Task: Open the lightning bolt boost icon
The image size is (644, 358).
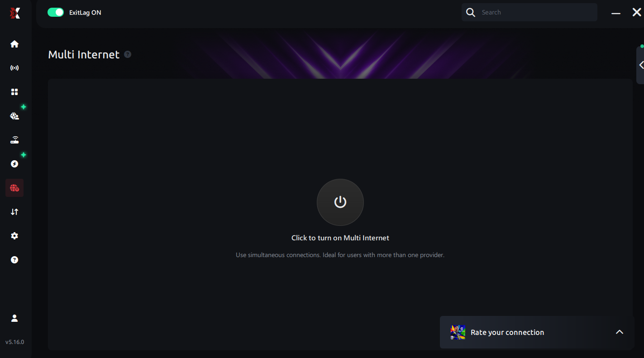Action: tap(14, 164)
